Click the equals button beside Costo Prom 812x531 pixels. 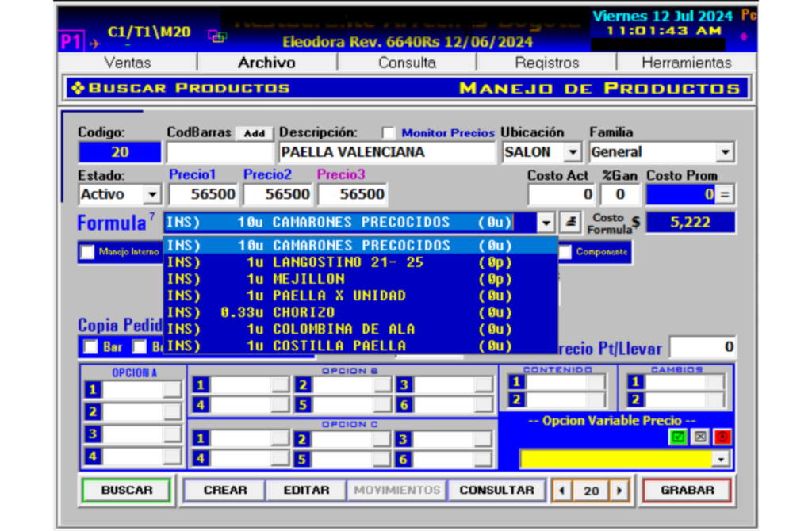[x=725, y=195]
